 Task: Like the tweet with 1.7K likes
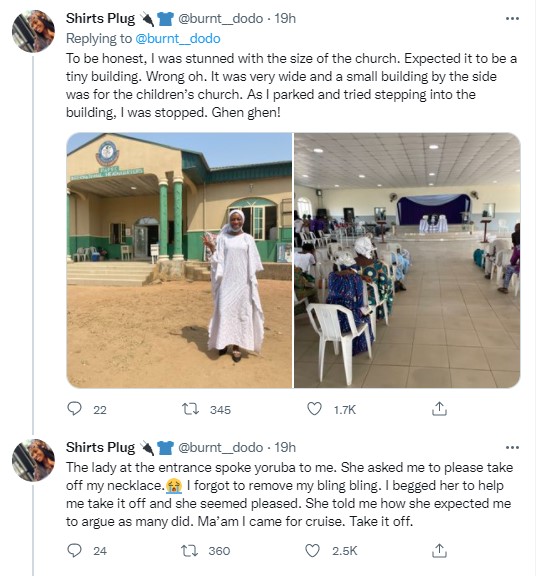pos(314,408)
